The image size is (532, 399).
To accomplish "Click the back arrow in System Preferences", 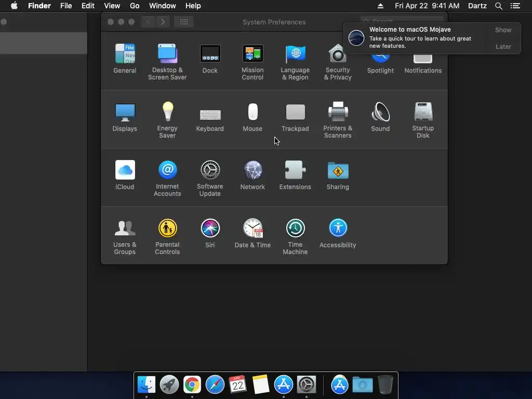I will [148, 22].
